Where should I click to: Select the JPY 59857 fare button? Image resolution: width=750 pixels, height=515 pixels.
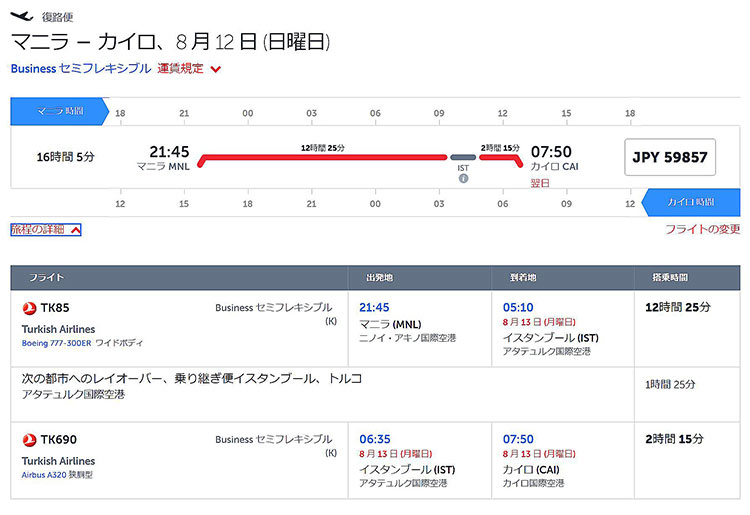(x=670, y=157)
